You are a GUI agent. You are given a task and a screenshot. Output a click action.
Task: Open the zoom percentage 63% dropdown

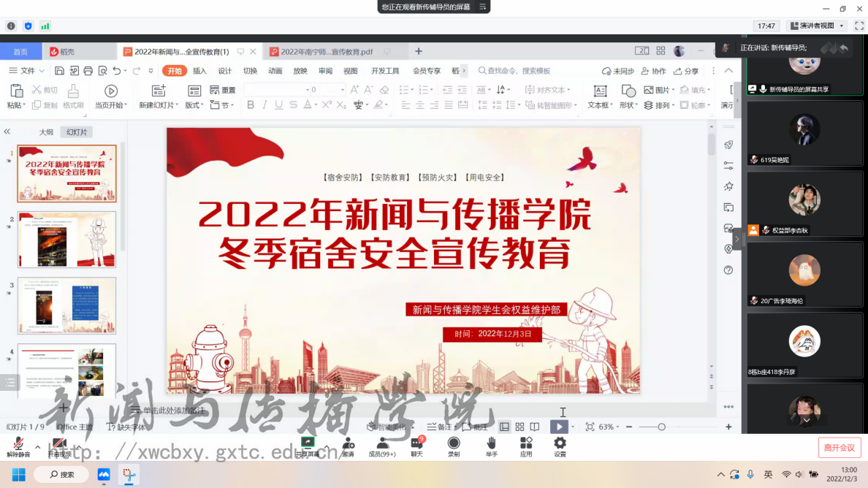pos(617,427)
